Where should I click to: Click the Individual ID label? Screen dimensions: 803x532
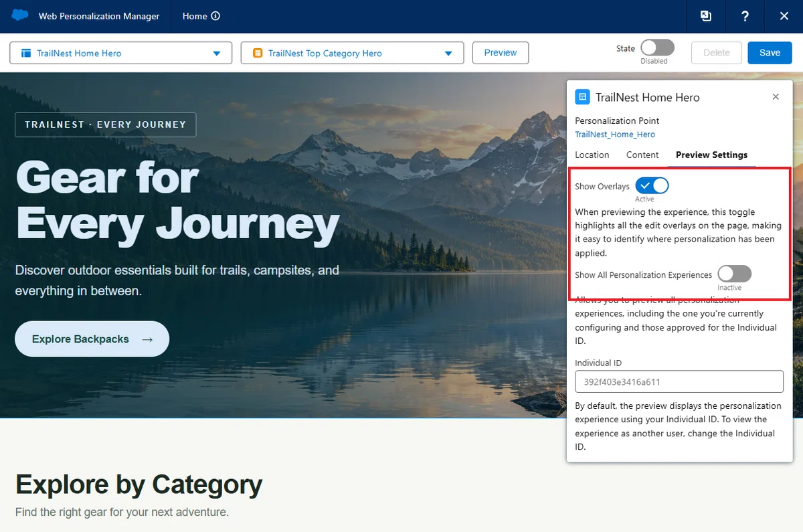[x=598, y=363]
